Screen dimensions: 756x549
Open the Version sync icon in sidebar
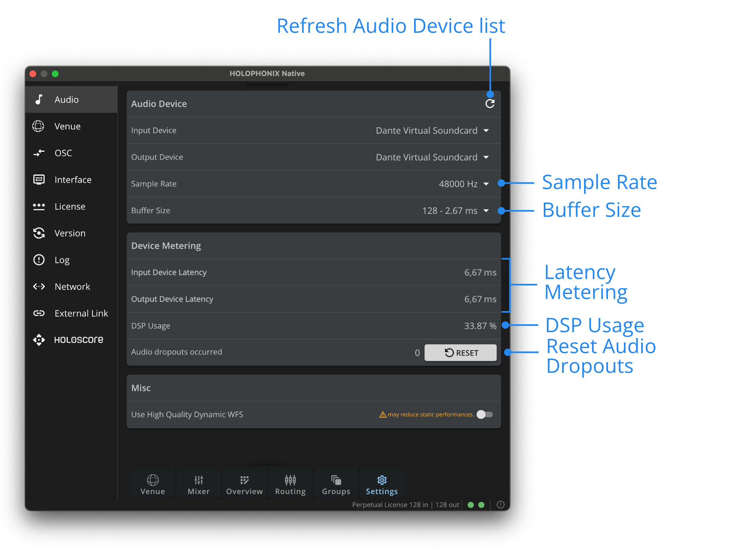(x=39, y=233)
